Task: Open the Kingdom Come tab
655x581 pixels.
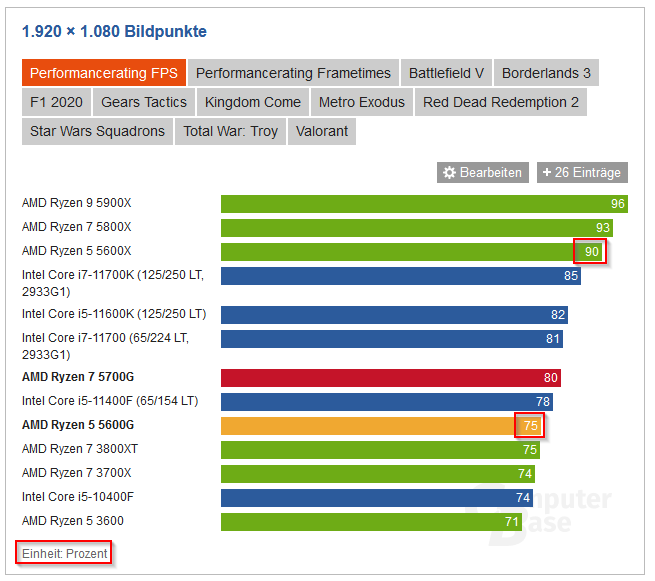Action: tap(253, 102)
